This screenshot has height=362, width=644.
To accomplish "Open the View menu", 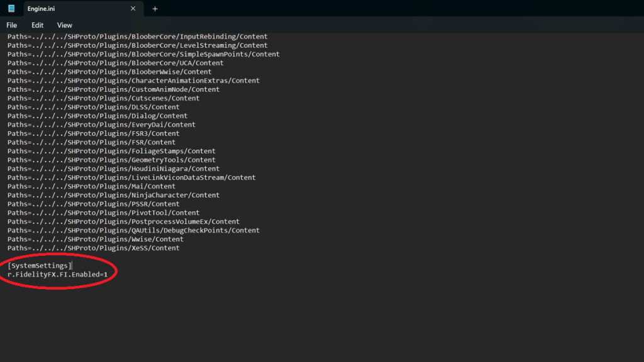I will [x=65, y=25].
